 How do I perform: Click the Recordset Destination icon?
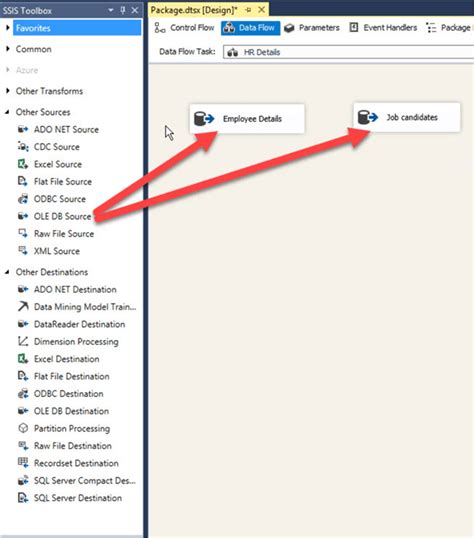pyautogui.click(x=23, y=463)
